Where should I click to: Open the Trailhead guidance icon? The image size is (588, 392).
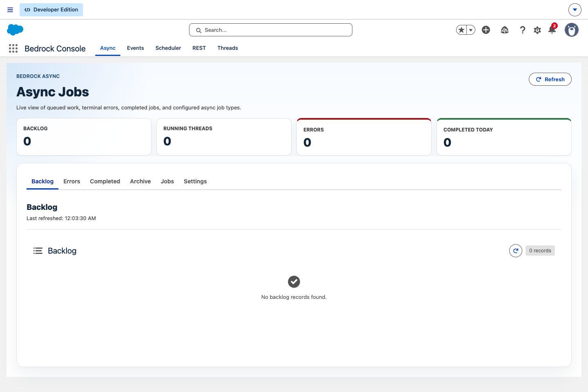[505, 30]
